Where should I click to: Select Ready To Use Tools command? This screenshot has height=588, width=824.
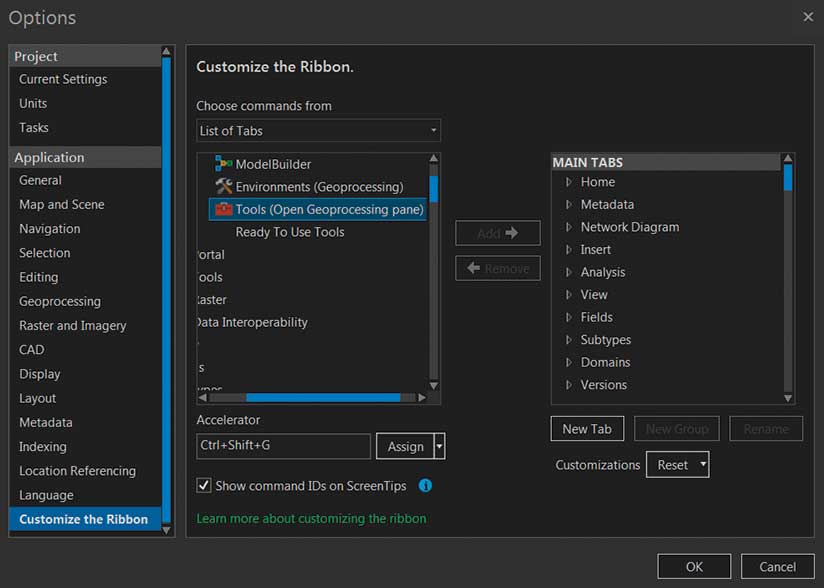point(290,232)
